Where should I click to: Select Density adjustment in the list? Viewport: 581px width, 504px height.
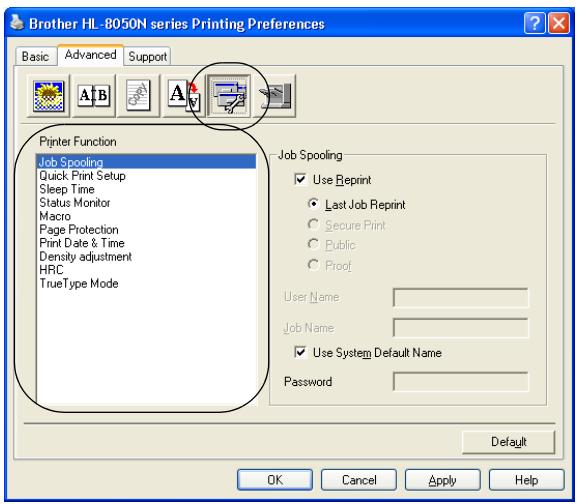[x=146, y=256]
